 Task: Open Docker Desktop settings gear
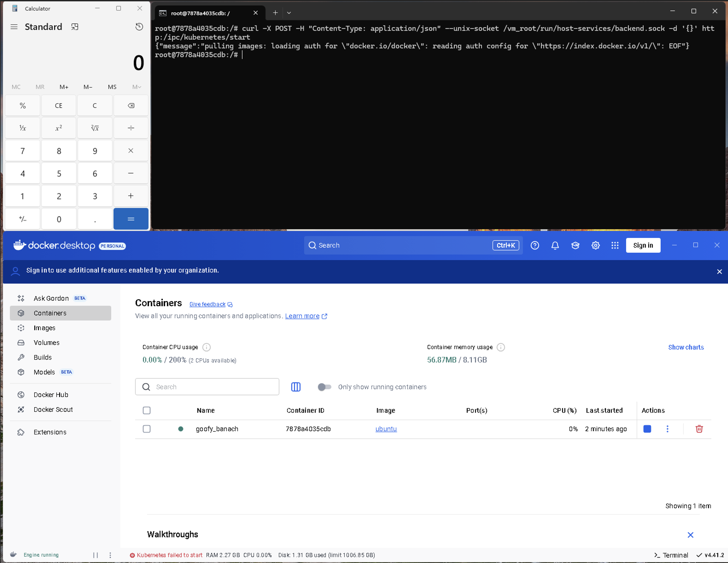595,245
